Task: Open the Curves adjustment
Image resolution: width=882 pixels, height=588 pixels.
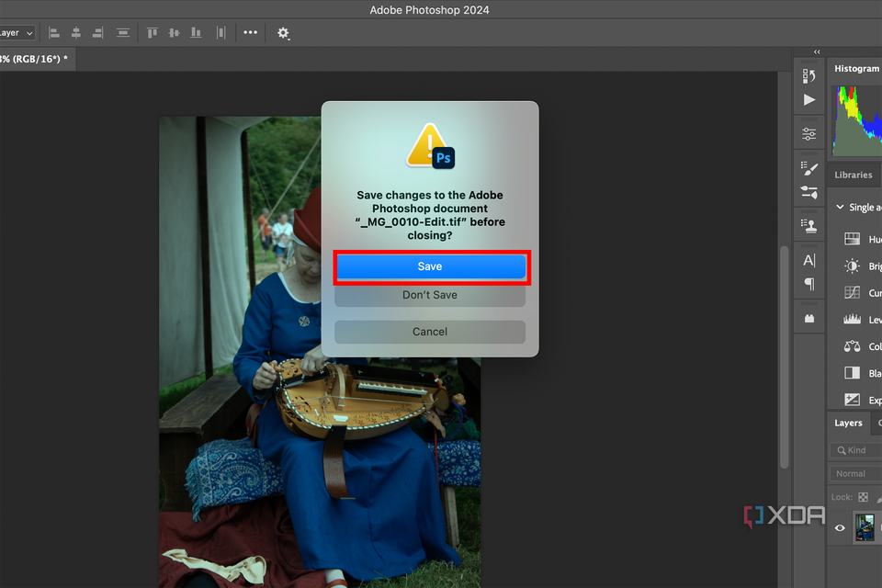Action: click(853, 292)
